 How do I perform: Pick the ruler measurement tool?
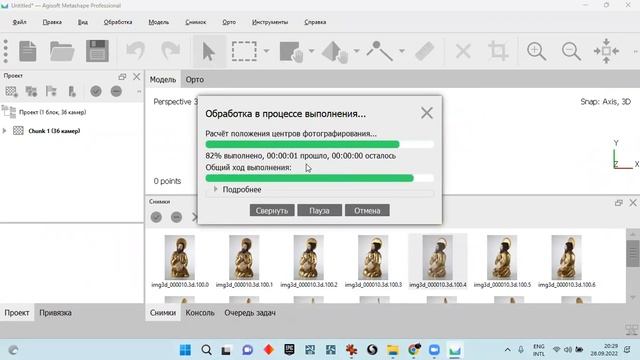point(424,51)
